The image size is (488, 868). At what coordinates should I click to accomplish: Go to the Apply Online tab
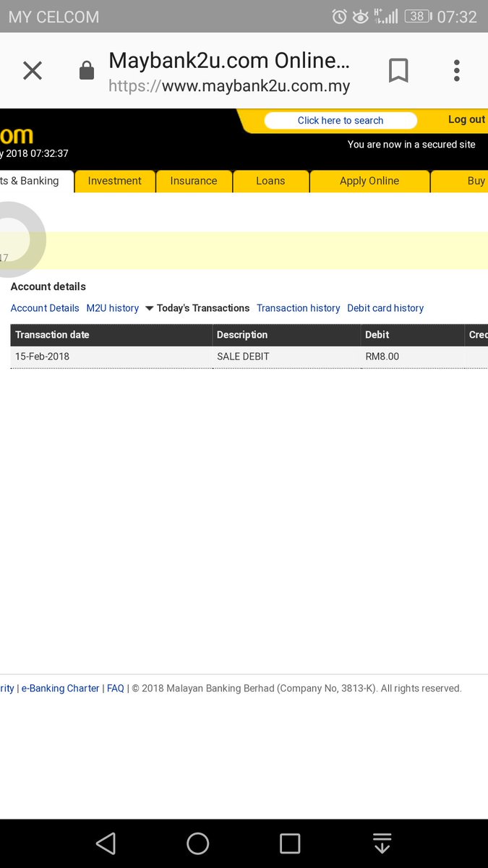[x=369, y=181]
